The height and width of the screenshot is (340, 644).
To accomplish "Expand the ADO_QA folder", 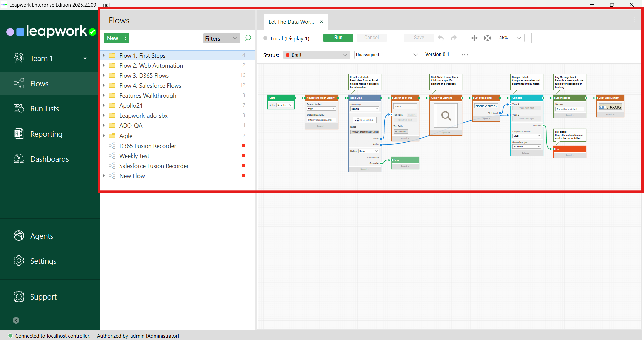I will [x=104, y=125].
